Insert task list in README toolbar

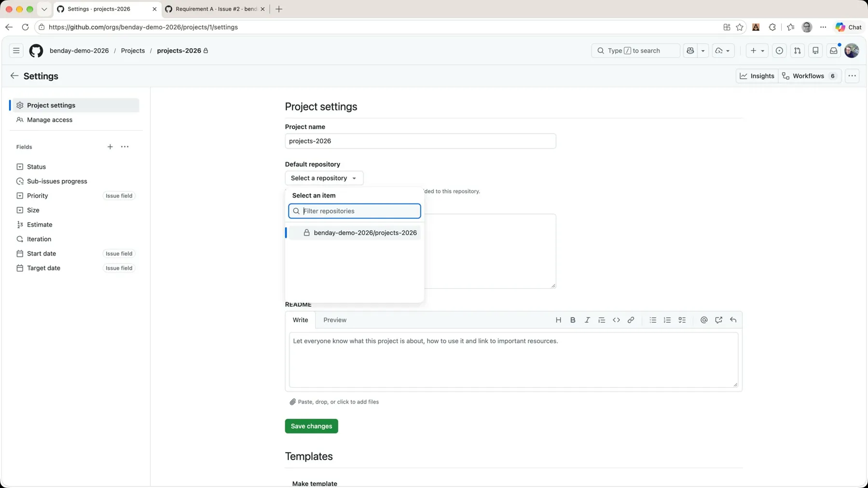pyautogui.click(x=682, y=320)
